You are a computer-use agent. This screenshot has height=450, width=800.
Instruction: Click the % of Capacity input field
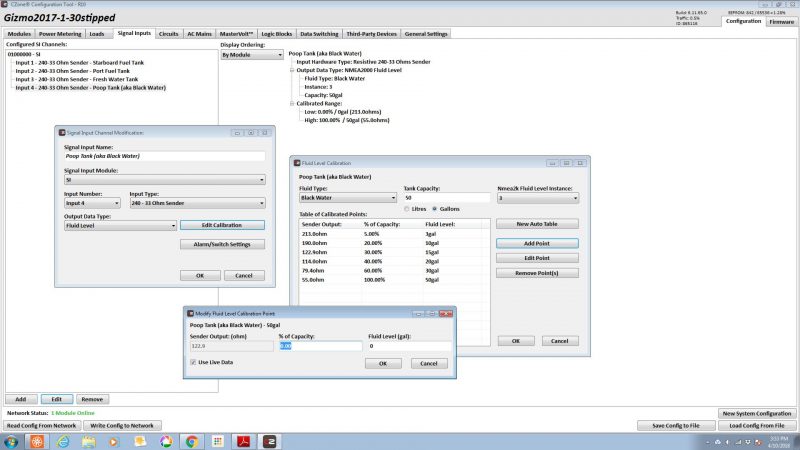[x=319, y=346]
